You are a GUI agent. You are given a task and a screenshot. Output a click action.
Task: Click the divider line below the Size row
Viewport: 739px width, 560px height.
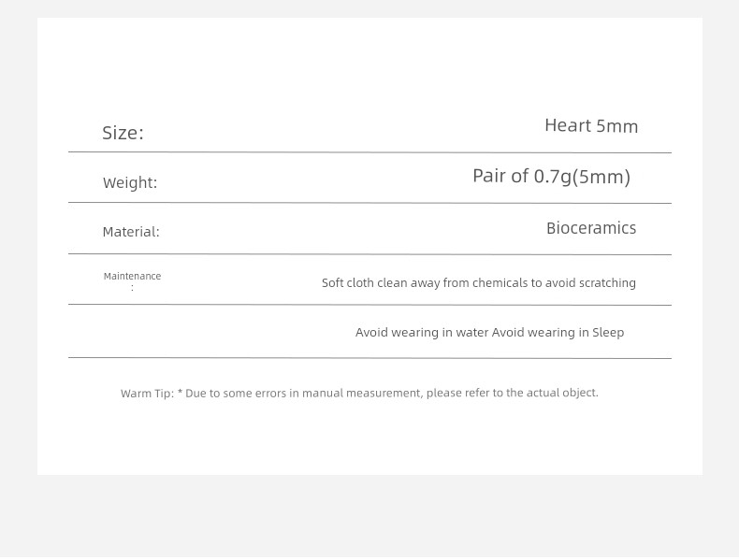(x=370, y=152)
